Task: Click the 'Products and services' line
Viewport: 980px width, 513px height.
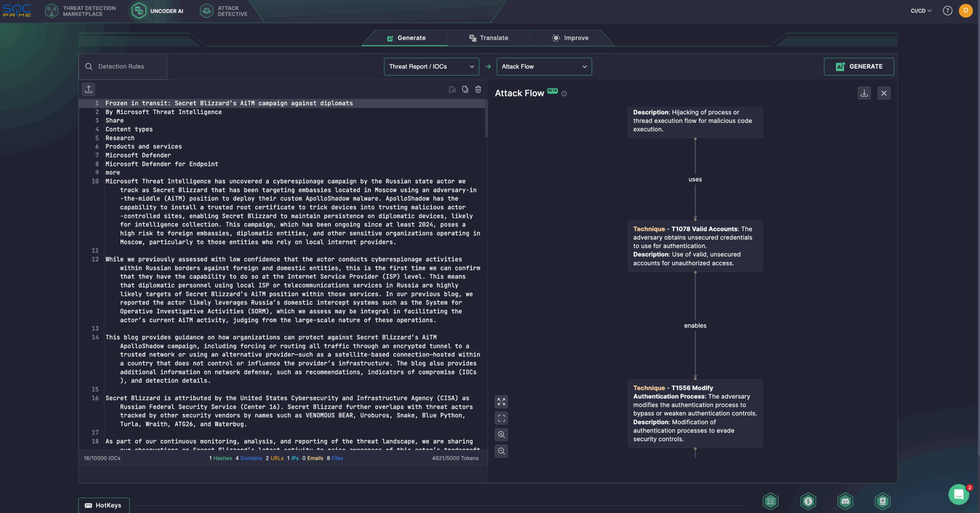Action: coord(144,147)
